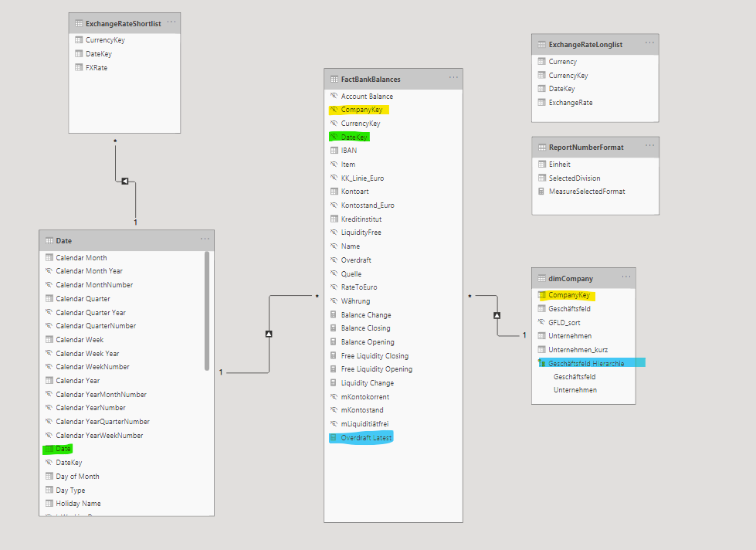Select ExchangeRate field in ExchangeRateLonglist

click(x=571, y=102)
